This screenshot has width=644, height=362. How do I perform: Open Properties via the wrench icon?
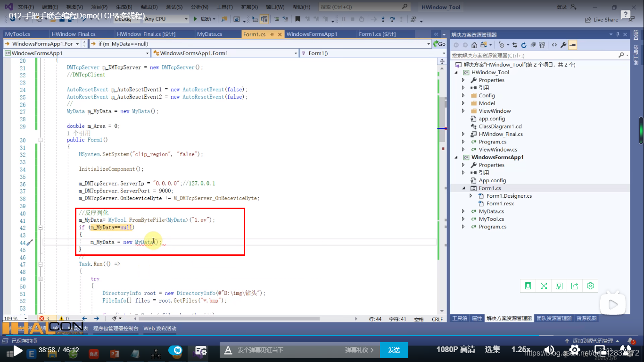click(x=563, y=45)
